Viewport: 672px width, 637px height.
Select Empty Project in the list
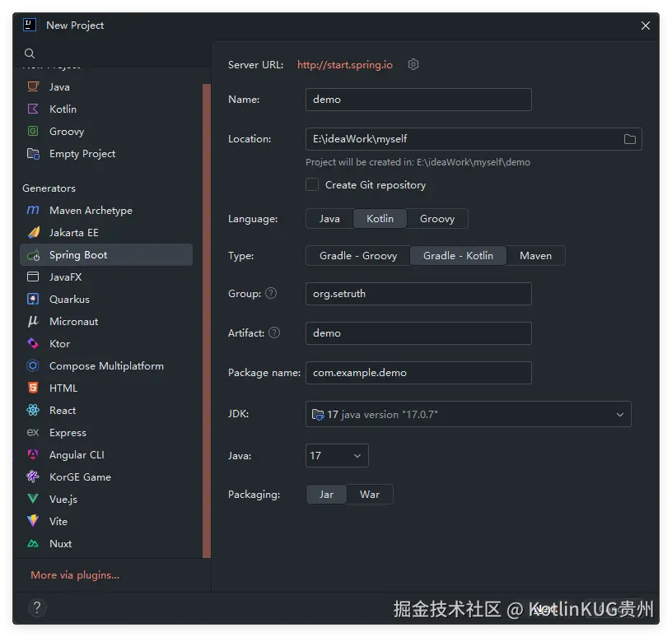[106, 153]
